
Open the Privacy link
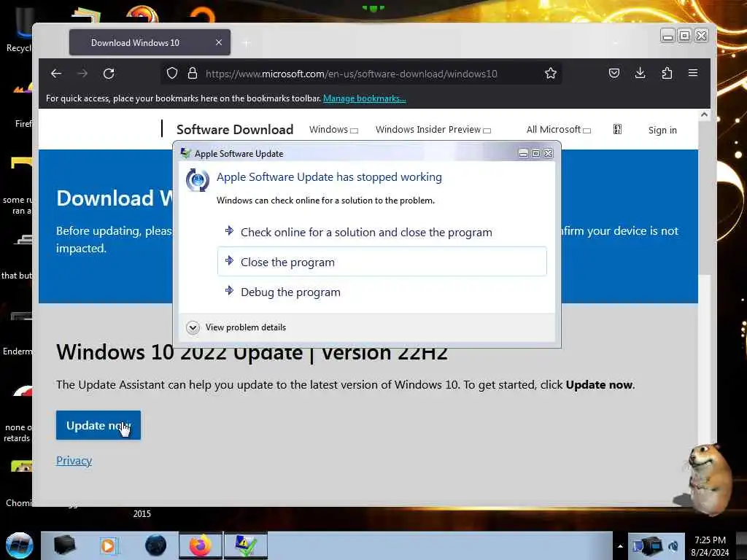[x=74, y=461]
